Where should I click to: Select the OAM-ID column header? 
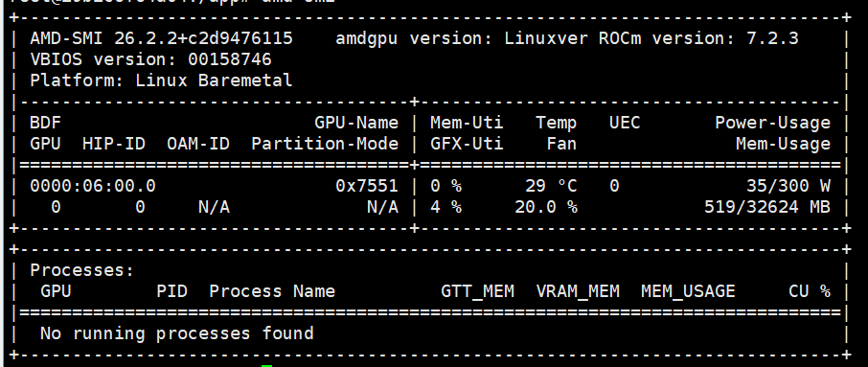point(198,144)
